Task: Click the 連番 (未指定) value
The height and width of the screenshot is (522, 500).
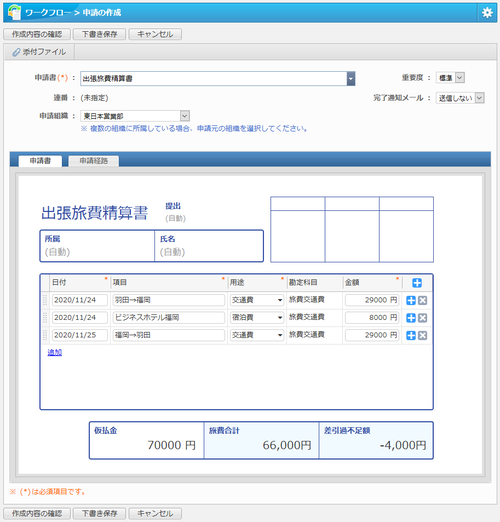Action: (94, 98)
